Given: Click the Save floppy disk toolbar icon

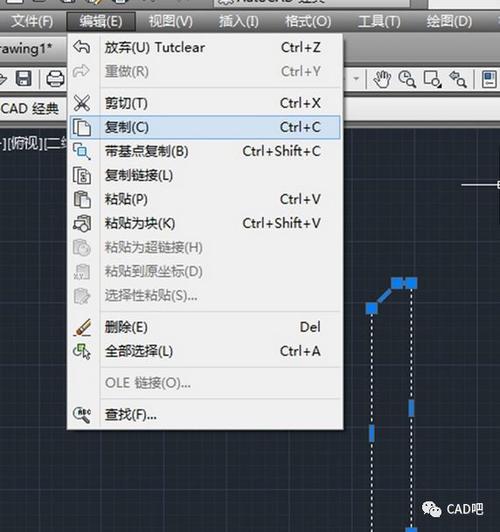Looking at the screenshot, I should click(x=24, y=79).
